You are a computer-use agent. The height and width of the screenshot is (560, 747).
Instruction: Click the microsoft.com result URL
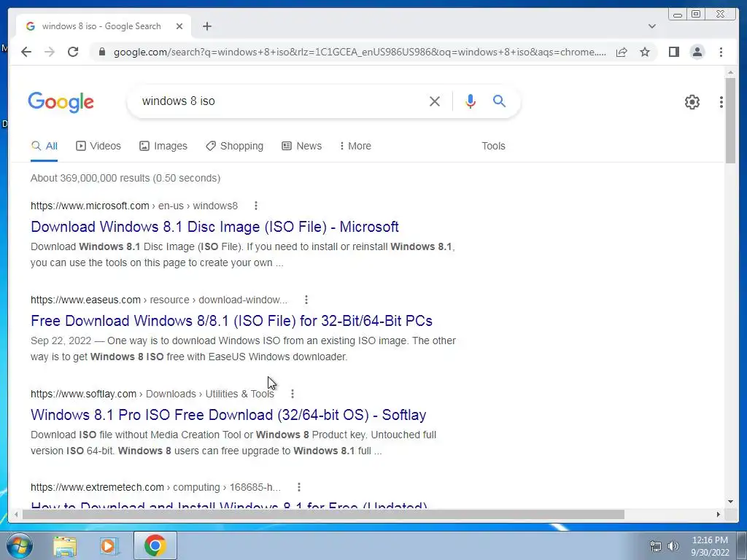[134, 206]
